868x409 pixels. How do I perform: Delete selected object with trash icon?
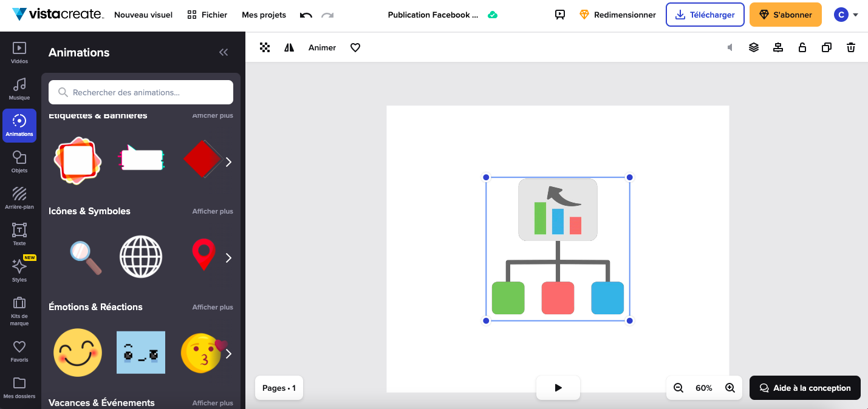click(851, 47)
